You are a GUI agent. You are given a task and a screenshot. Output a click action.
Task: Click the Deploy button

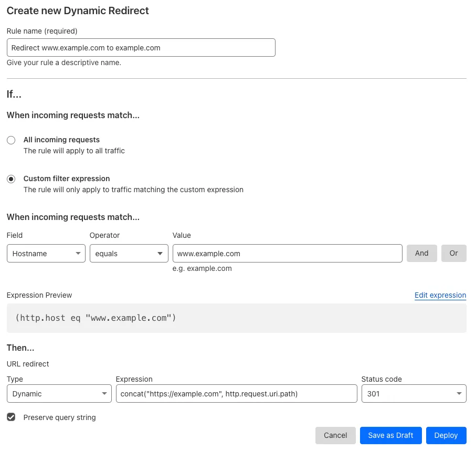click(x=446, y=435)
